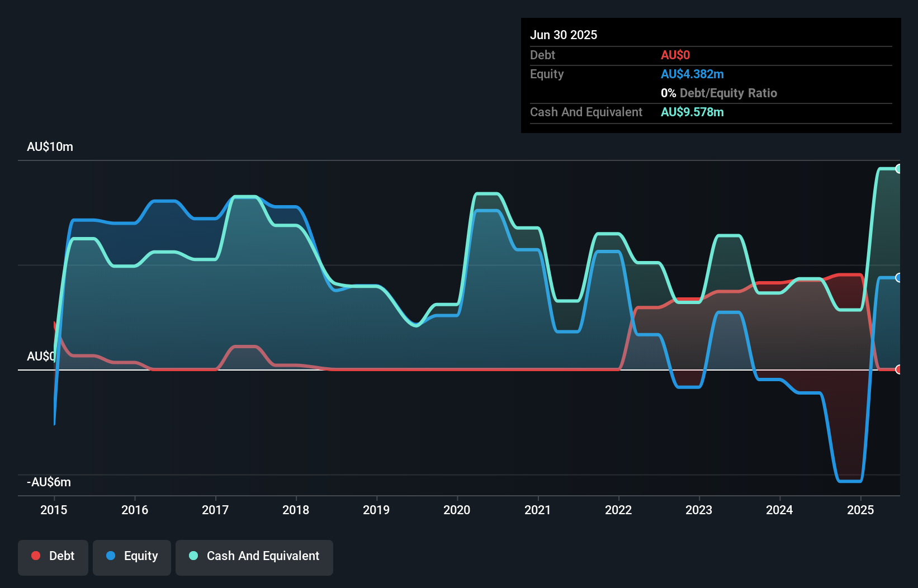The height and width of the screenshot is (588, 918).
Task: Click the blue endpoint marker on the chart
Action: 899,277
